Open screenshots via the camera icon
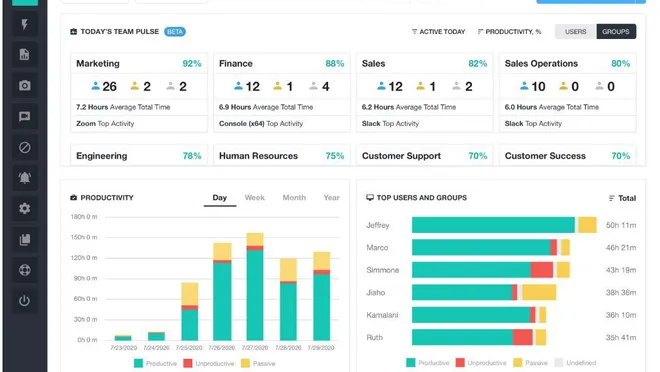The height and width of the screenshot is (372, 660). coord(24,85)
